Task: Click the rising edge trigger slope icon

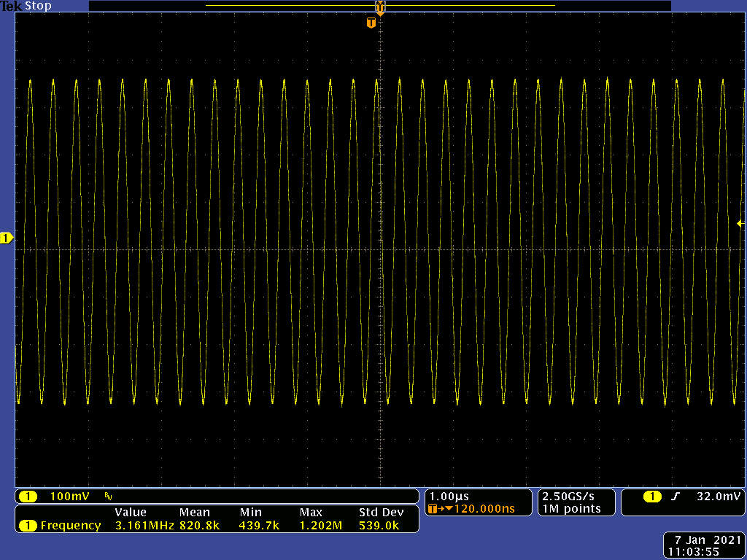Action: pos(676,497)
